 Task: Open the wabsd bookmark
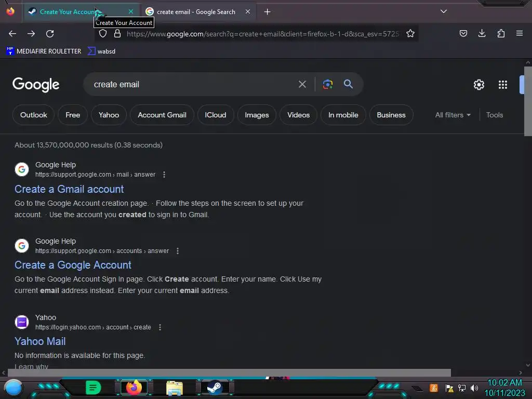[x=101, y=51]
